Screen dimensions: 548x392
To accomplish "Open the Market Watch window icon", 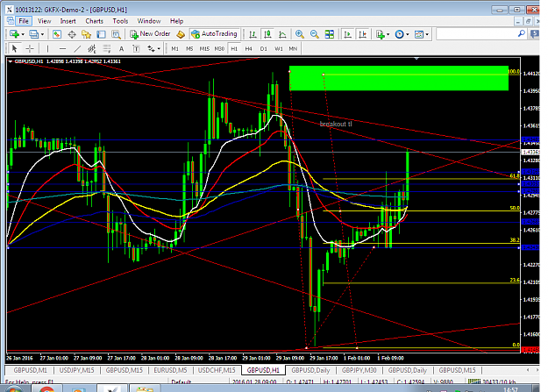I will click(57, 34).
